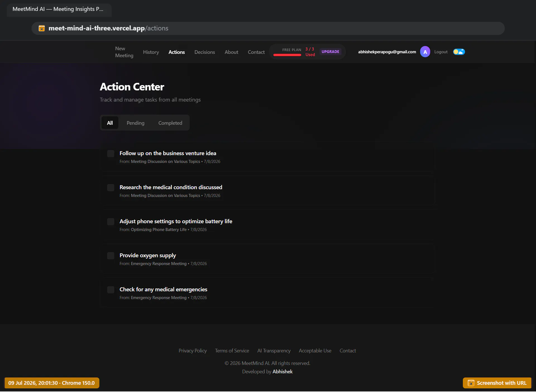
Task: Click Adjust phone settings to optimize battery life title
Action: tap(176, 221)
